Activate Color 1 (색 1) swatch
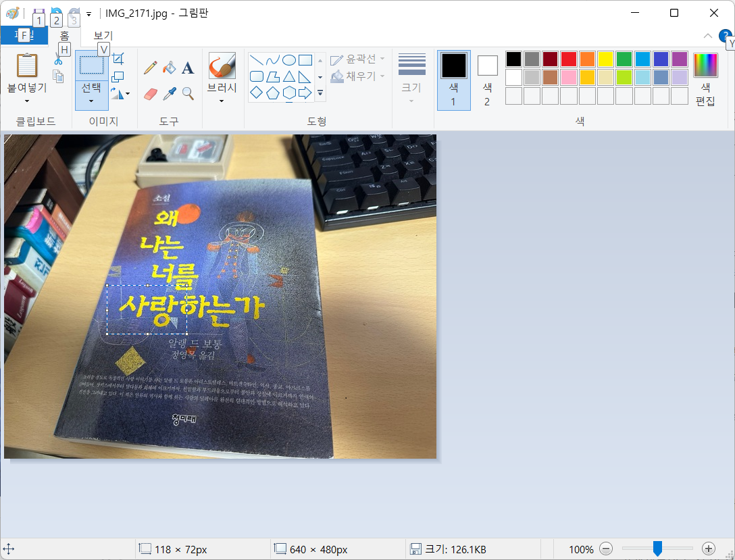 pyautogui.click(x=453, y=80)
